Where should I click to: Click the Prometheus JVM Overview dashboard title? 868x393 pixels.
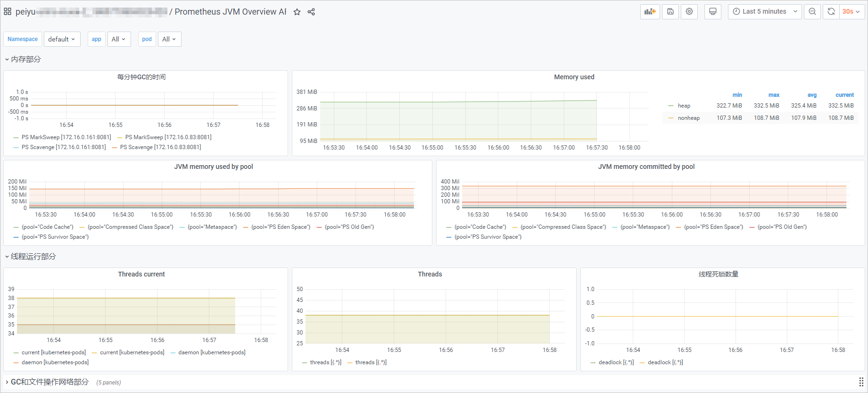(231, 12)
